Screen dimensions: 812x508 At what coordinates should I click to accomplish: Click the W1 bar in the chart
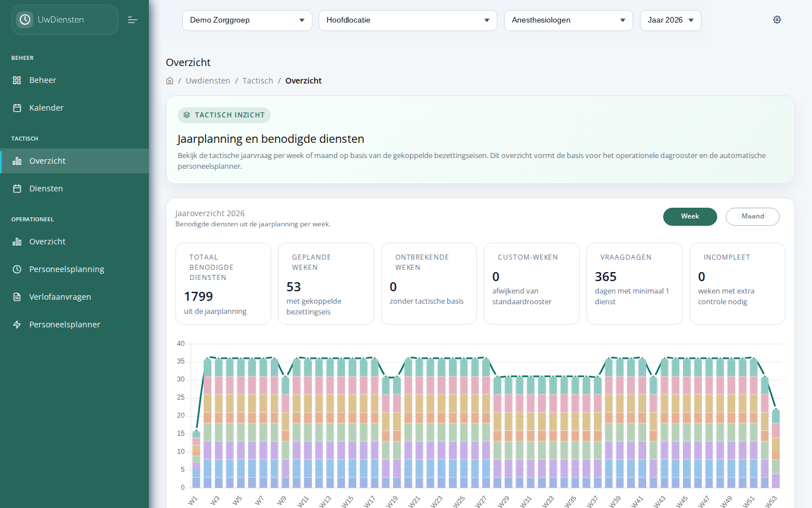196,459
